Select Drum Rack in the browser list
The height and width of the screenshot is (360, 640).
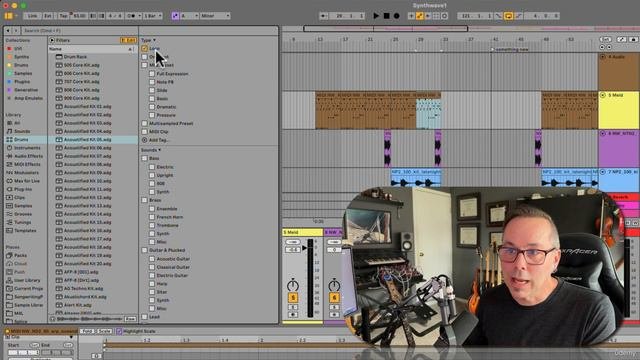pyautogui.click(x=75, y=57)
